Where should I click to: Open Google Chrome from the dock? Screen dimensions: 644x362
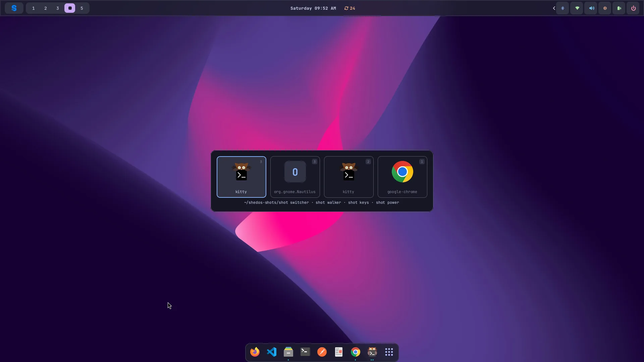356,352
